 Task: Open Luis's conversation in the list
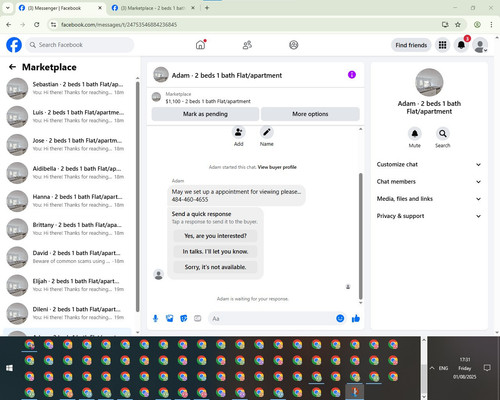pos(67,116)
